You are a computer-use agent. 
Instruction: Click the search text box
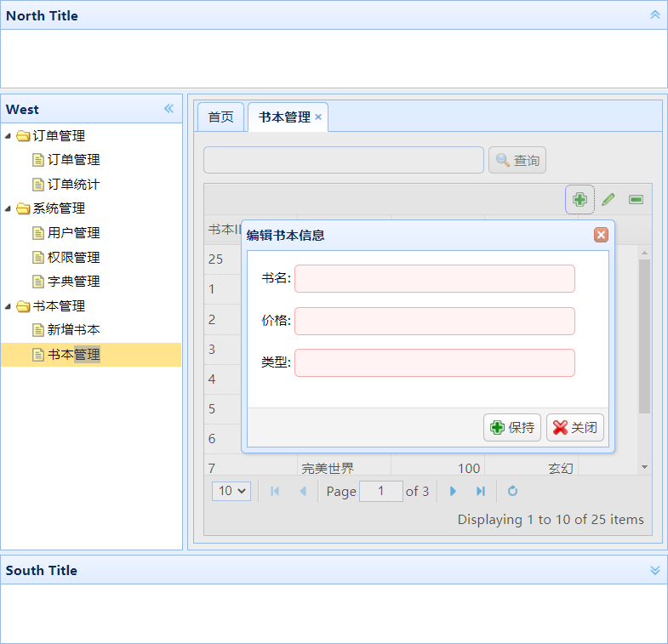pos(344,160)
